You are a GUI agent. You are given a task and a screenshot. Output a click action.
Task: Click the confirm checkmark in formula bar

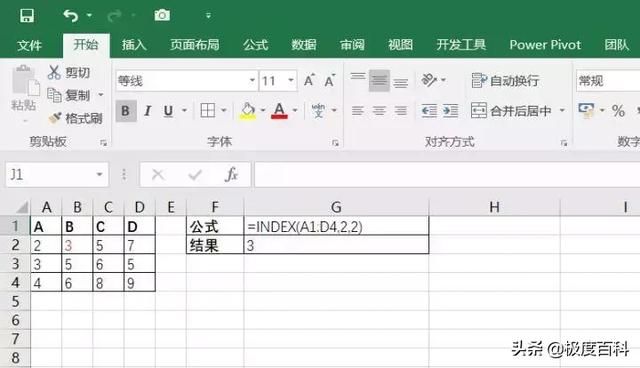(x=195, y=175)
